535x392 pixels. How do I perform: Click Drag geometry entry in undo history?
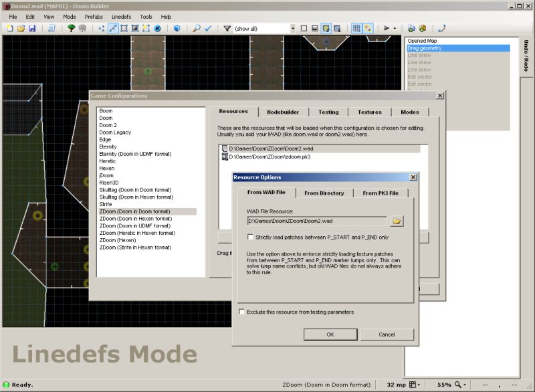coord(458,48)
